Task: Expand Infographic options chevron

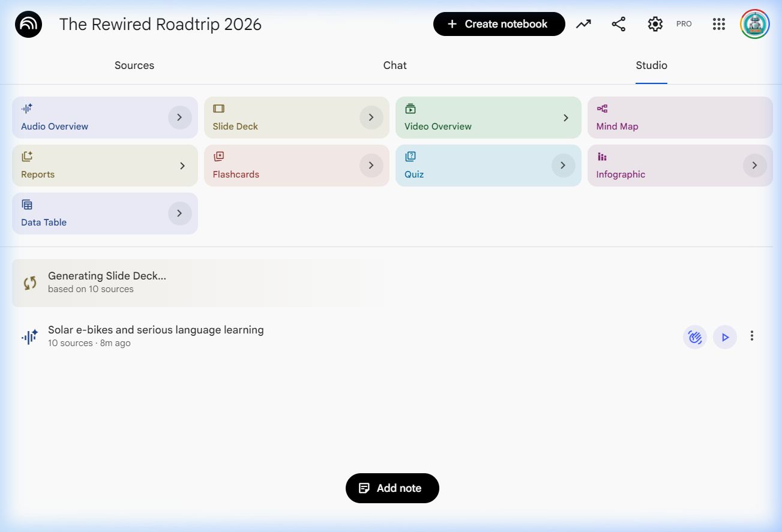Action: point(754,166)
